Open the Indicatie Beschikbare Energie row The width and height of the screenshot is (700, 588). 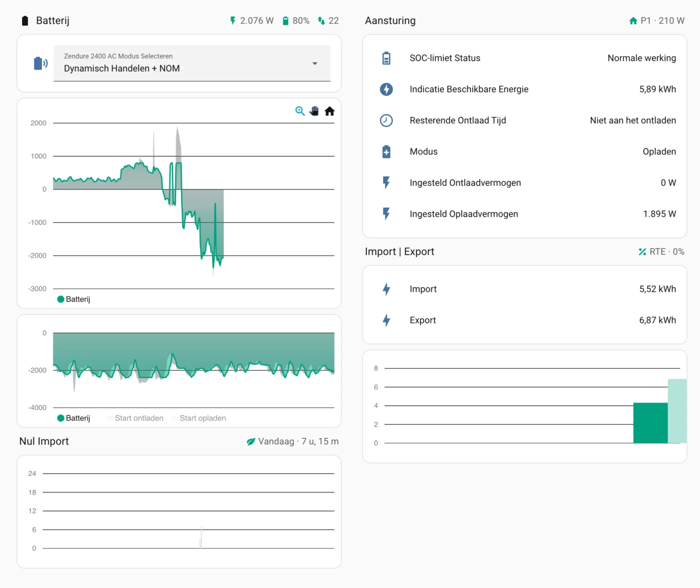coord(525,89)
